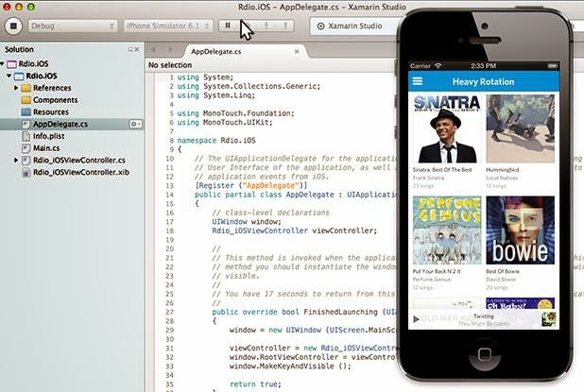The image size is (584, 392).
Task: Click the 2:33 PM clock in simulator
Action: 483,66
